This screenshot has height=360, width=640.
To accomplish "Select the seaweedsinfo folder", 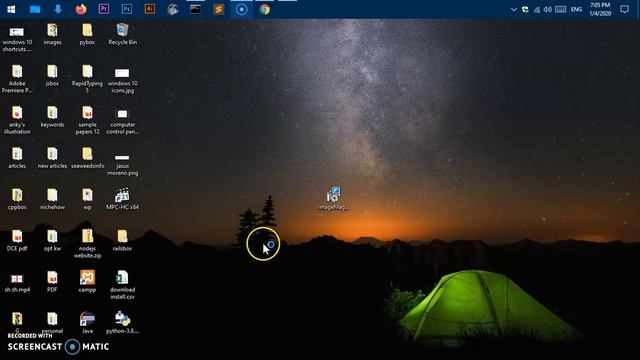I will tap(87, 158).
